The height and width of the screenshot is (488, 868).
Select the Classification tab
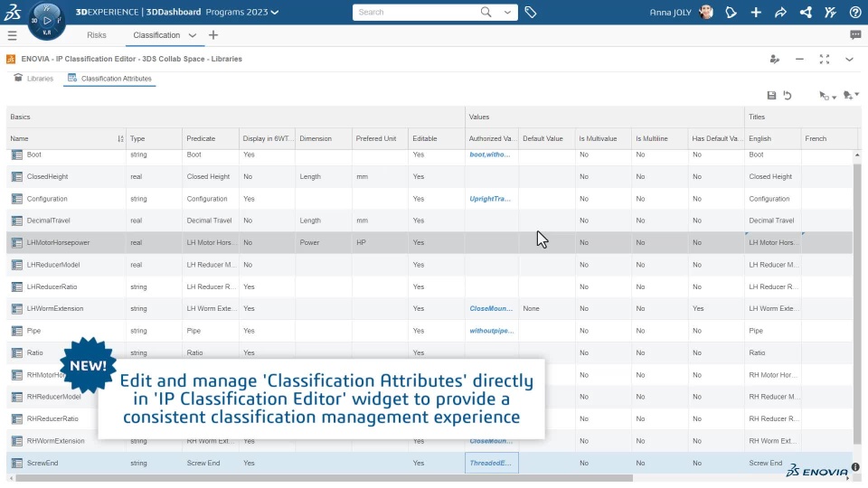pos(156,35)
